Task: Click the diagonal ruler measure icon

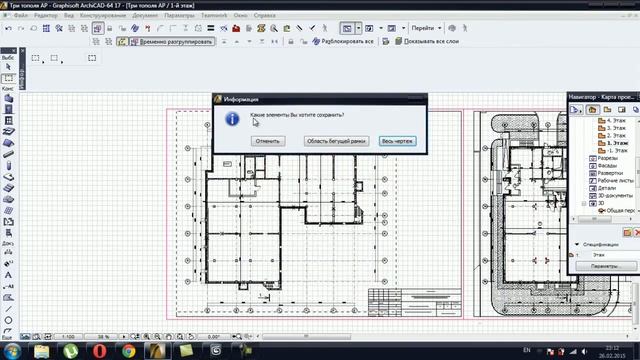Action: 299,29
